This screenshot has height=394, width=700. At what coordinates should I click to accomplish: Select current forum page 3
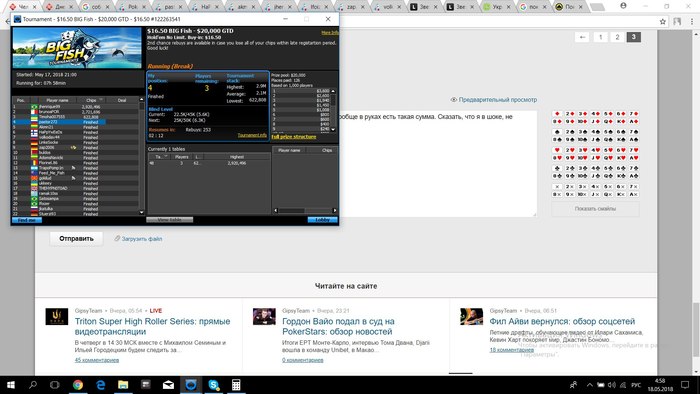(633, 37)
